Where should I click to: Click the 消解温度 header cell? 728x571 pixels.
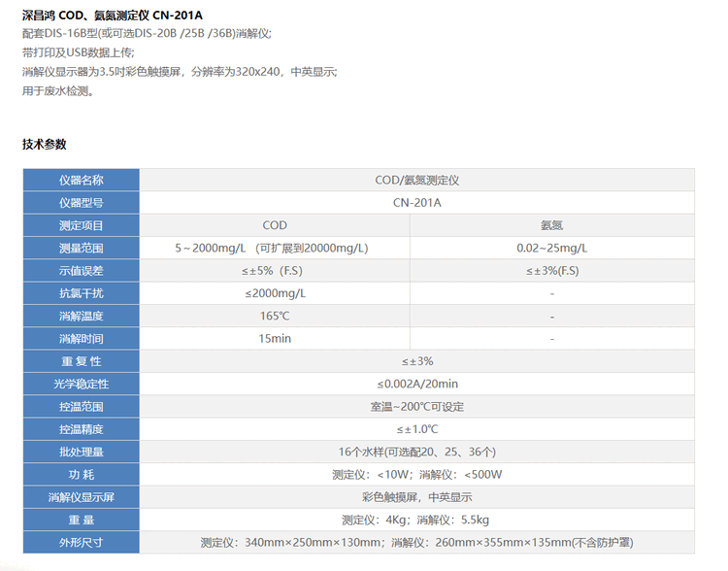point(82,316)
